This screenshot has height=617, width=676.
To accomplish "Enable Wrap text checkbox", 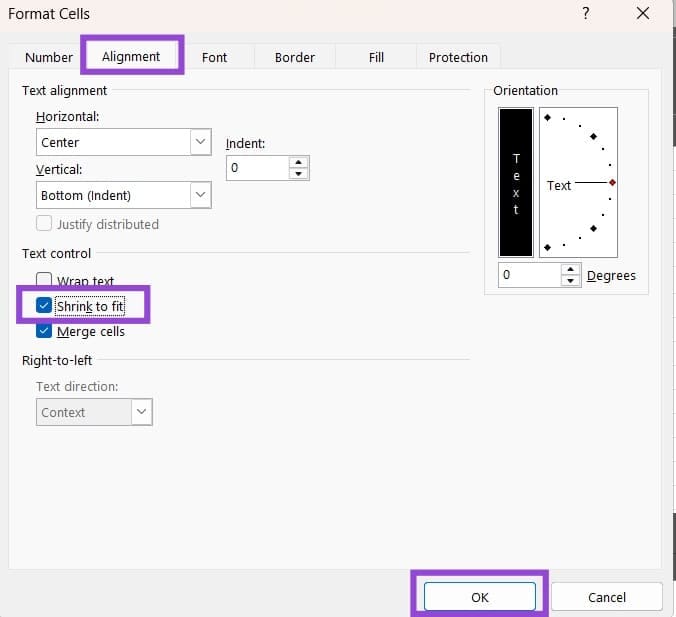I will [44, 281].
